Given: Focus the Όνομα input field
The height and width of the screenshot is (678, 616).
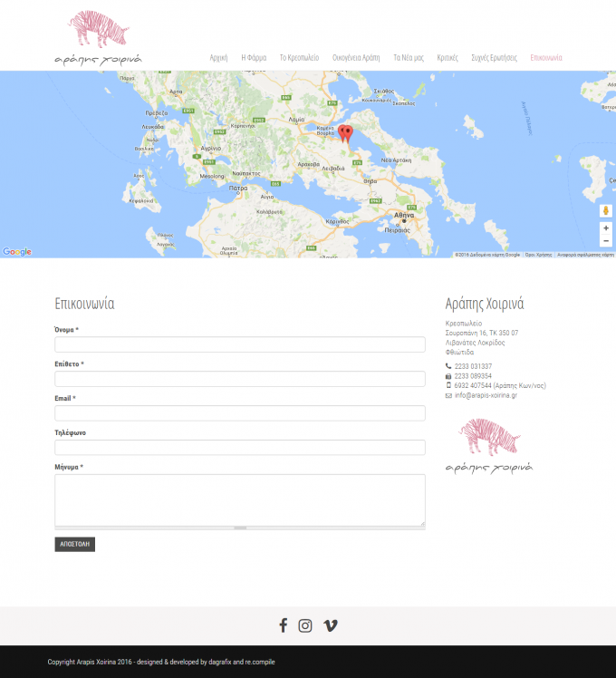Looking at the screenshot, I should [x=240, y=344].
